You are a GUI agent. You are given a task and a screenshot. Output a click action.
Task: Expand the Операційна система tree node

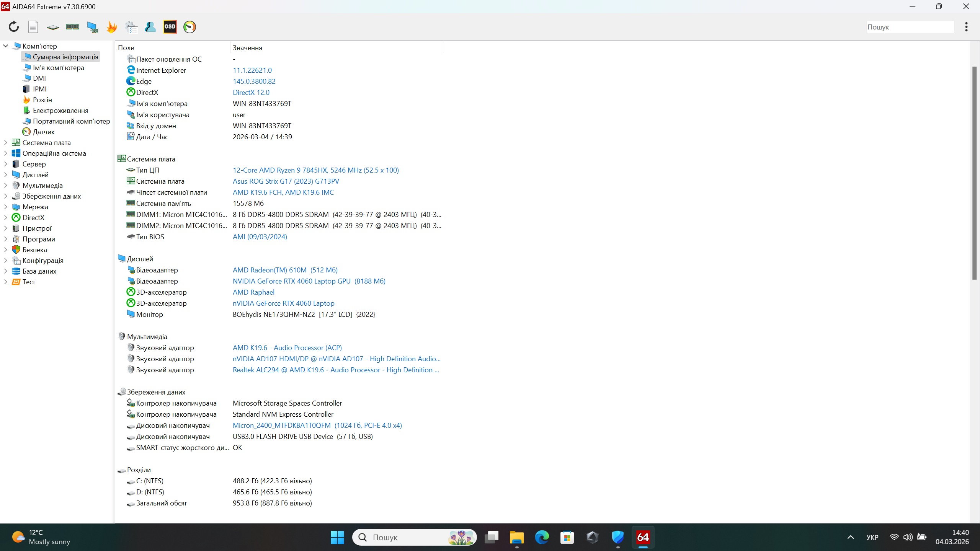coord(5,153)
